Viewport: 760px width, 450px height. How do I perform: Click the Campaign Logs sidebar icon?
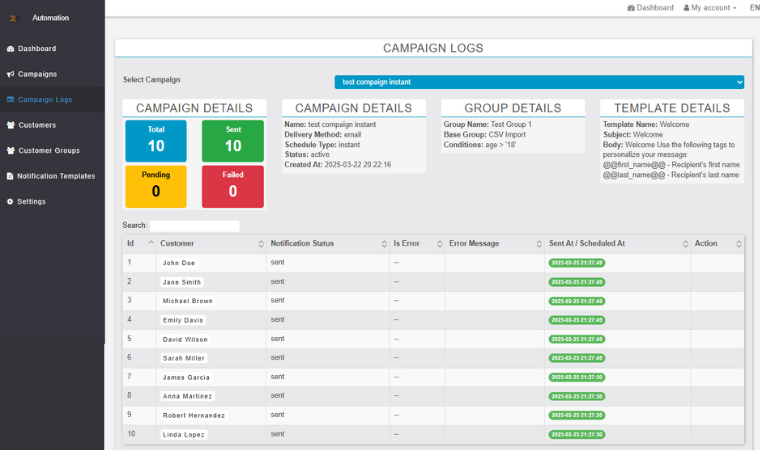10,99
